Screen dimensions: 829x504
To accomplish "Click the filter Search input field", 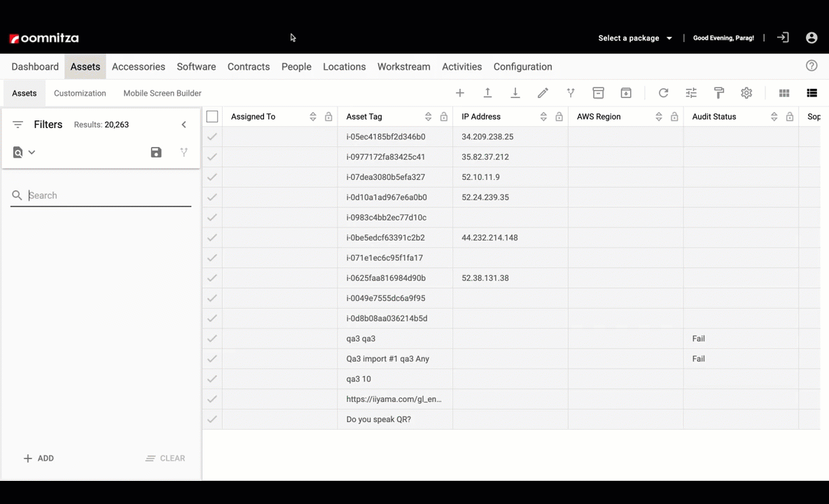I will click(109, 195).
